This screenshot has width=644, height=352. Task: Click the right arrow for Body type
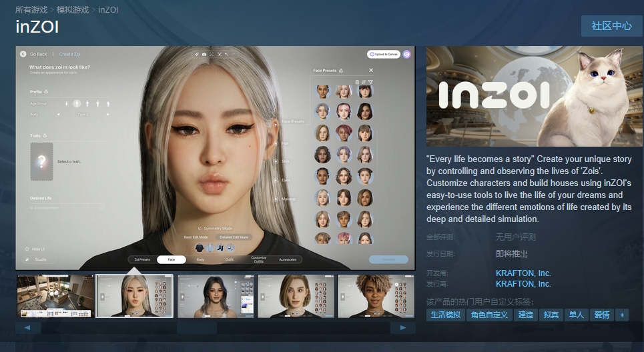pyautogui.click(x=107, y=114)
